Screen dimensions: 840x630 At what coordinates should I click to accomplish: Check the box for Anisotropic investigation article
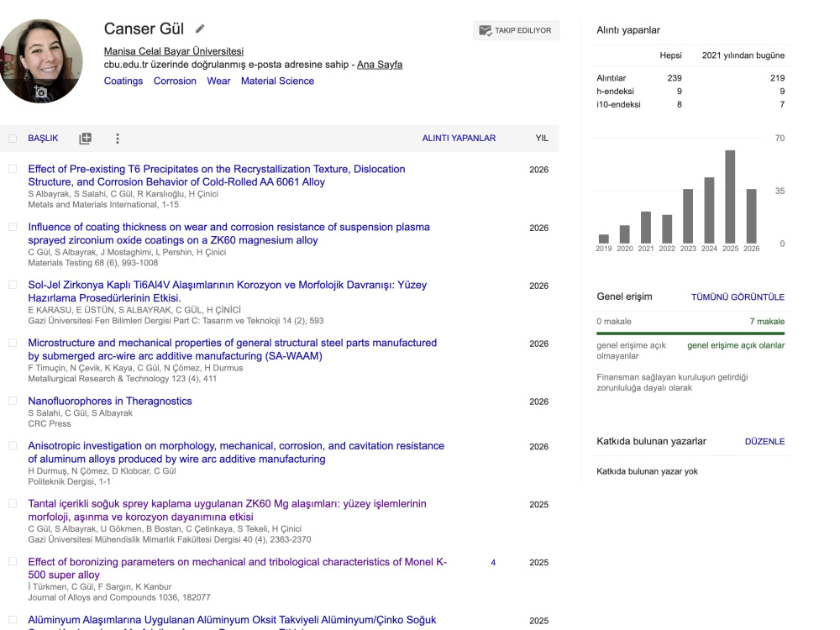tap(13, 446)
